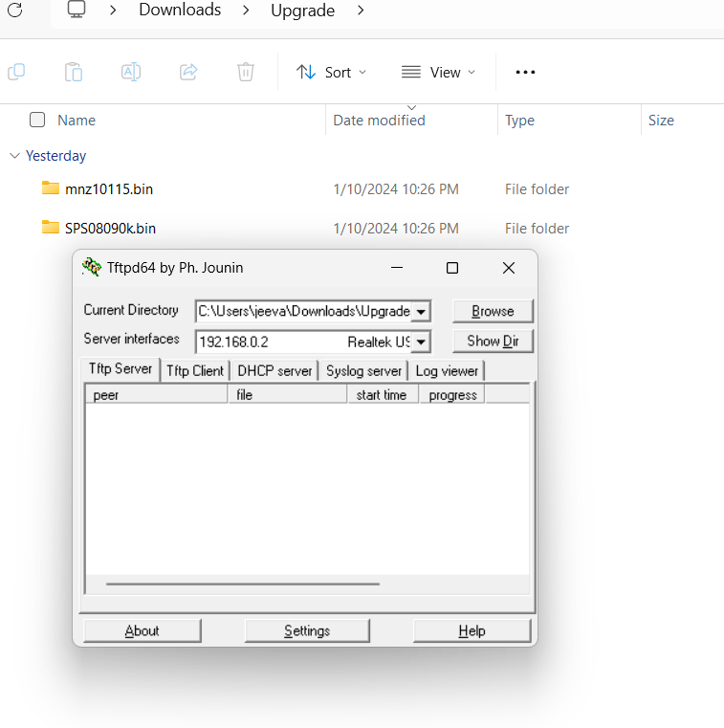724x728 pixels.
Task: Select the SPS08090k.bin folder
Action: [x=110, y=229]
